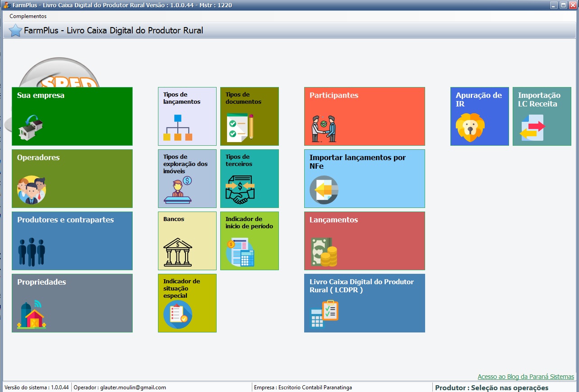
Task: Follow the Acesso ao Blog da Paraná Sistemas link
Action: pos(526,377)
